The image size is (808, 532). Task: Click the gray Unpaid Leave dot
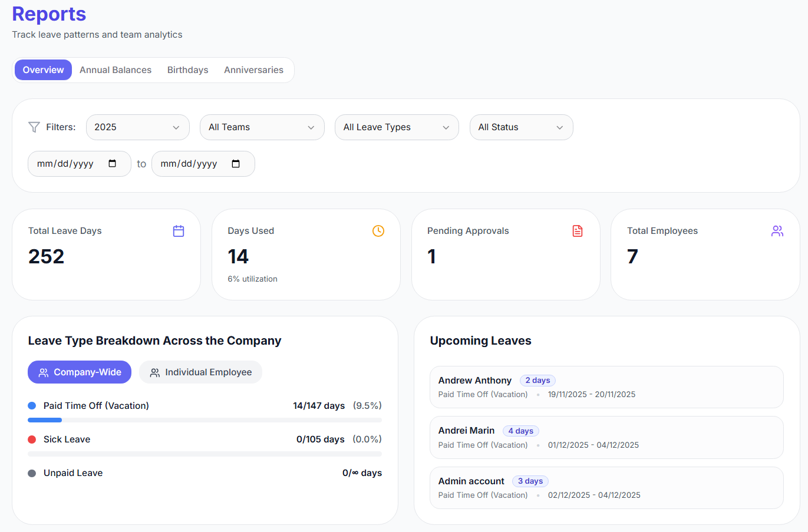pyautogui.click(x=32, y=472)
